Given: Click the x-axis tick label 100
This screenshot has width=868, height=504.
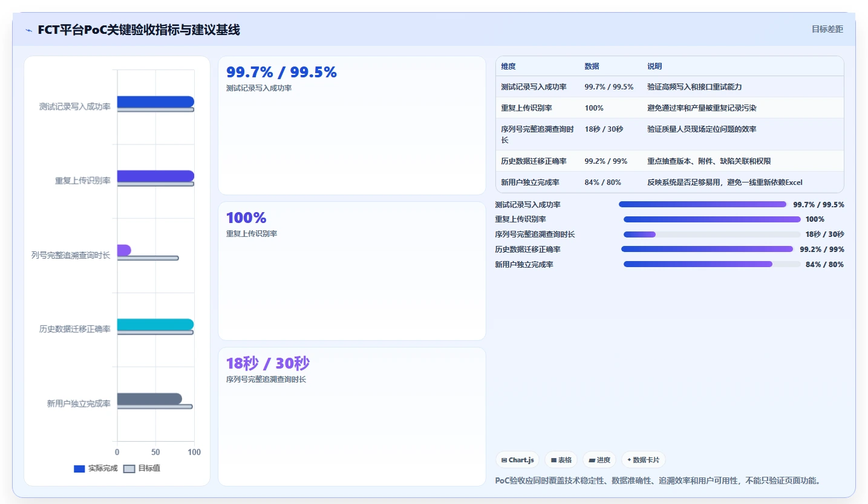Looking at the screenshot, I should coord(194,452).
